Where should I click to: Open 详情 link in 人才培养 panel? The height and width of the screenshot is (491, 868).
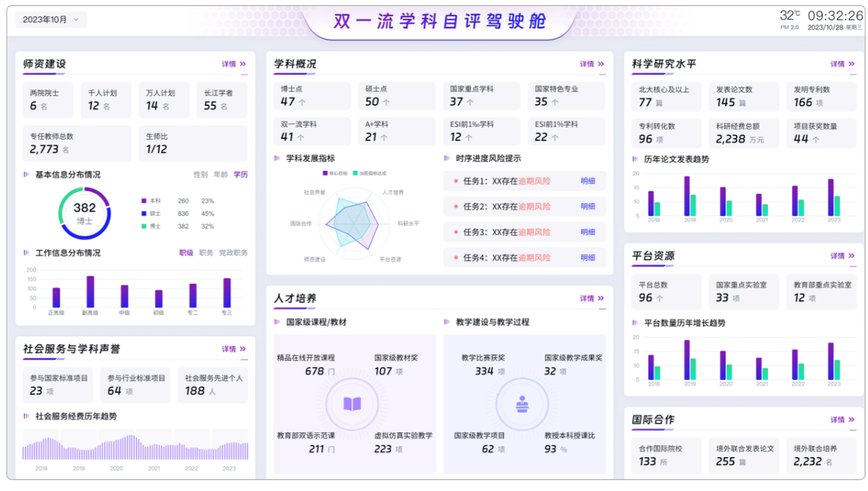coord(592,298)
